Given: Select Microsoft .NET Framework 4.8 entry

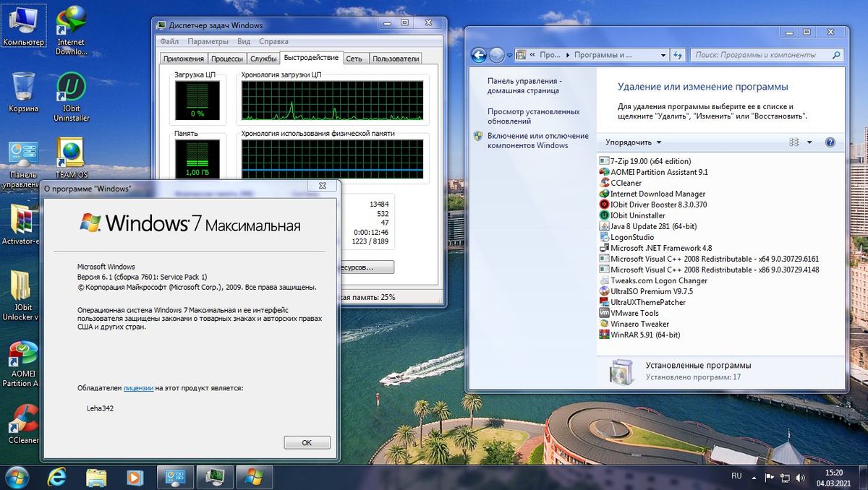Looking at the screenshot, I should (655, 248).
